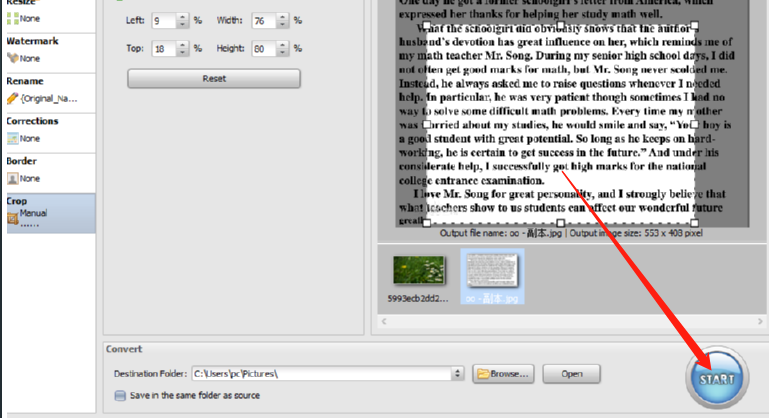Click the Crop tool icon
Image resolution: width=770 pixels, height=418 pixels.
pos(13,218)
